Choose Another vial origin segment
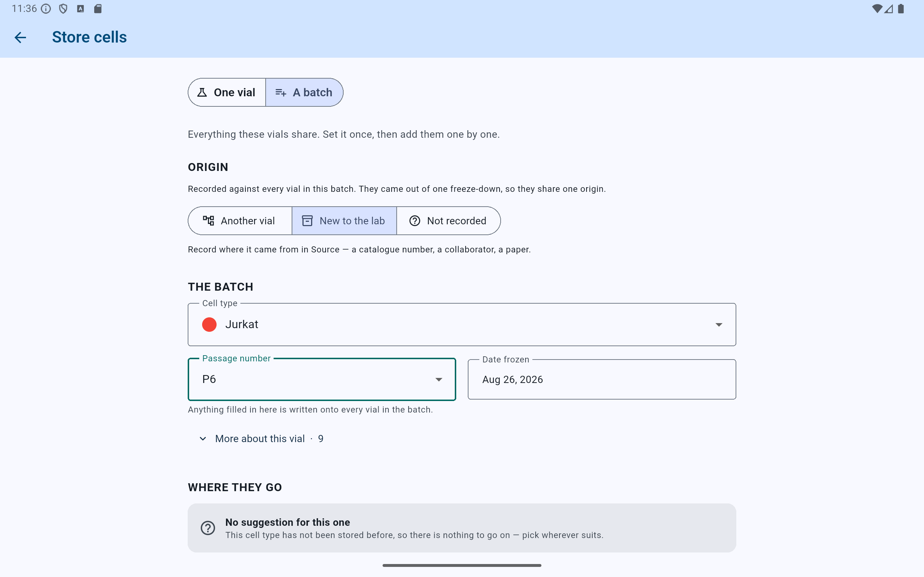This screenshot has width=924, height=577. tap(240, 221)
